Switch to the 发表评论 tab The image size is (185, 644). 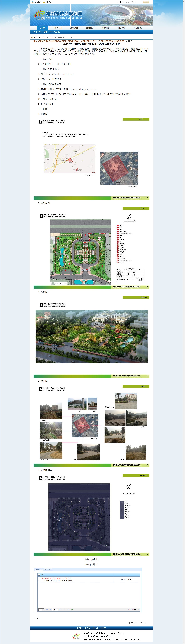[48, 570]
